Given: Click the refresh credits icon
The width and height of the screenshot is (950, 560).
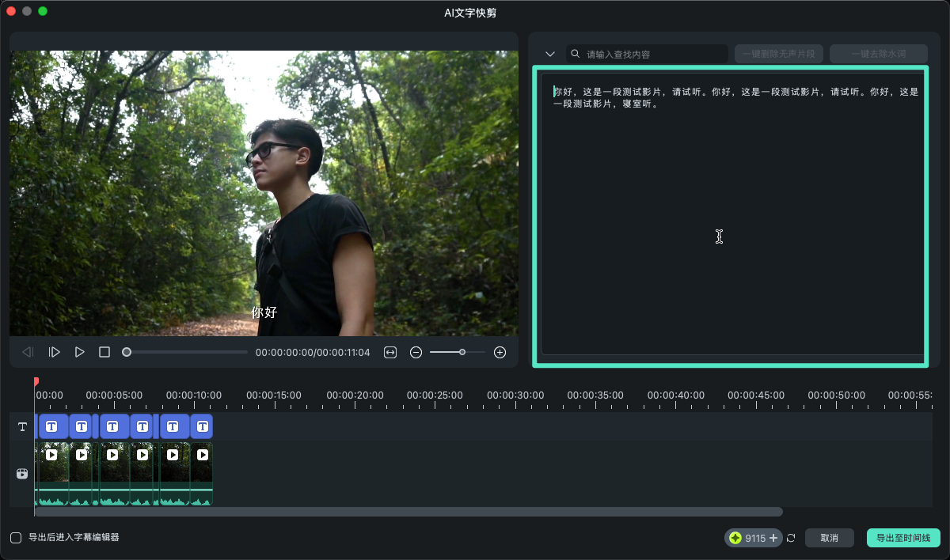Looking at the screenshot, I should pyautogui.click(x=791, y=538).
